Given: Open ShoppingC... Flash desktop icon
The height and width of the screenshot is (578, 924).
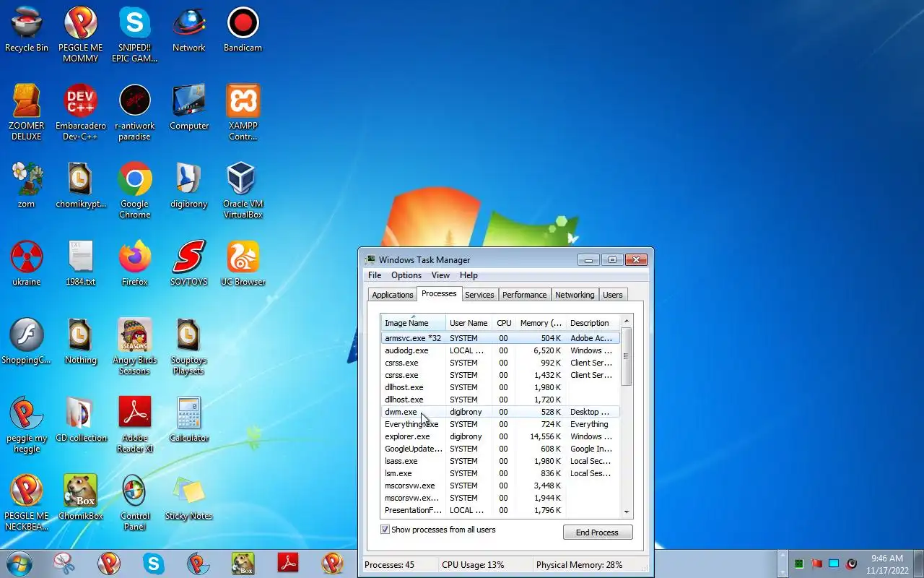Looking at the screenshot, I should (x=27, y=342).
